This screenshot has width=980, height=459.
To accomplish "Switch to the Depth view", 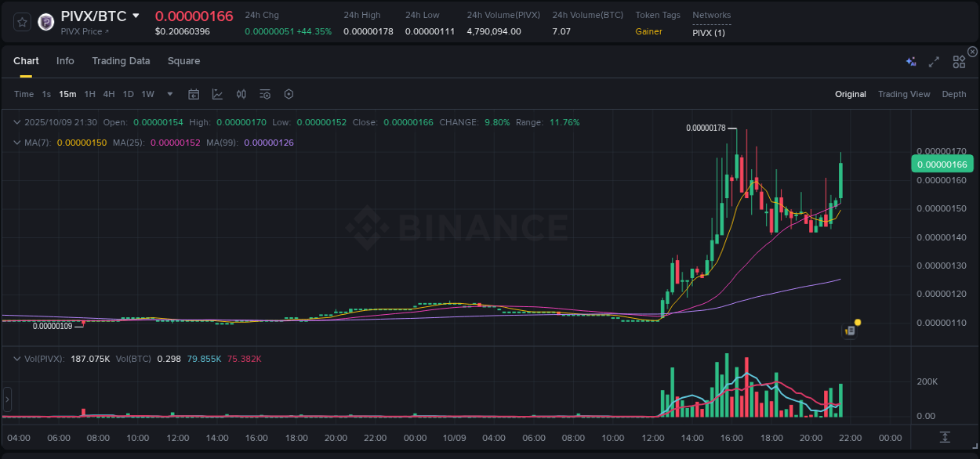I will click(x=954, y=94).
